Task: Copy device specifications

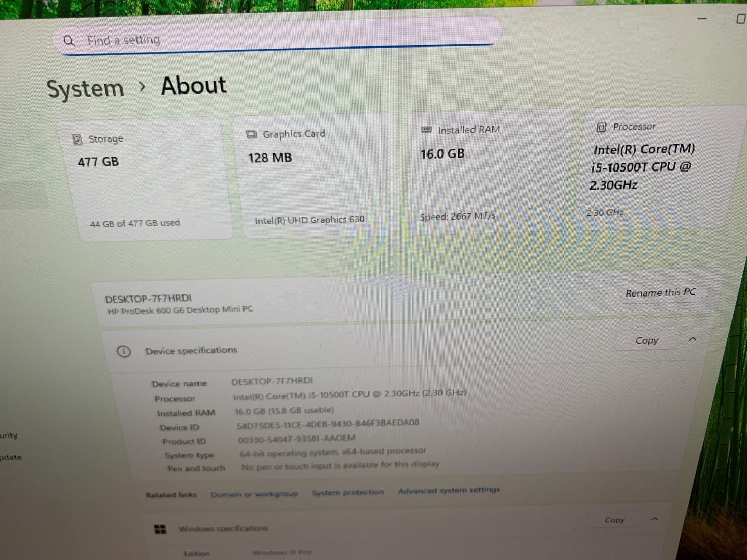Action: (647, 340)
